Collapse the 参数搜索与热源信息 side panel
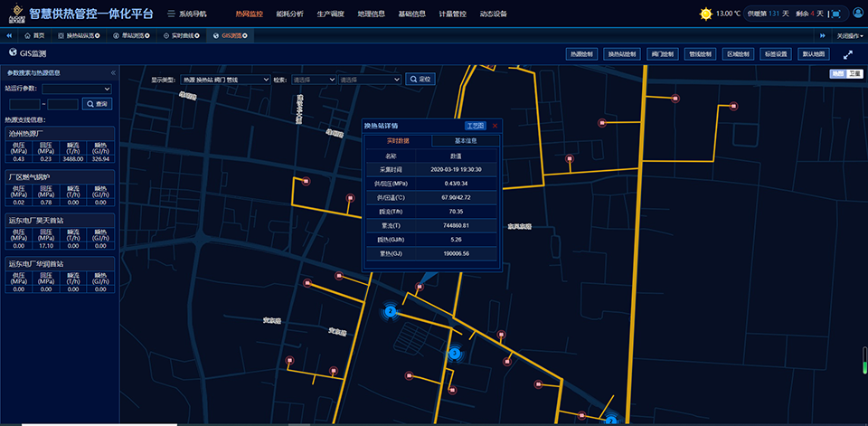The image size is (868, 426). pyautogui.click(x=113, y=71)
